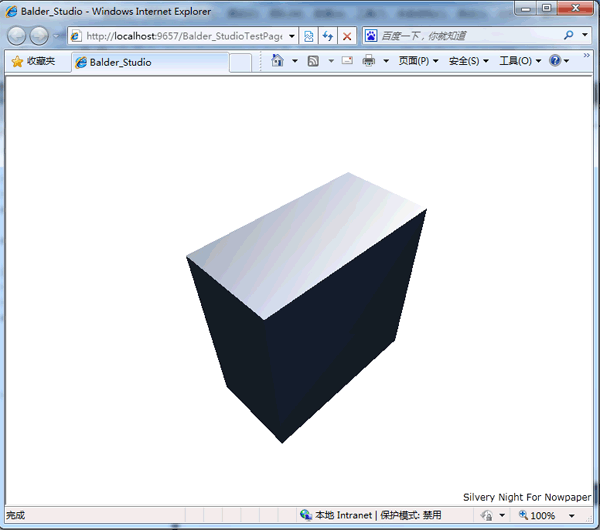Maximize the Internet Explorer window
Screen dimensions: 600x530
pyautogui.click(x=547, y=8)
